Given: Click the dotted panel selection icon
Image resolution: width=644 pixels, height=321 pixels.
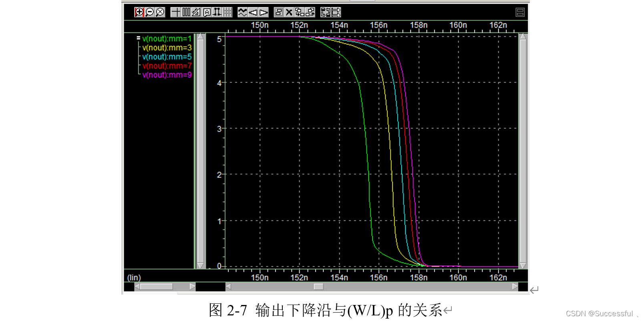Looking at the screenshot, I should coord(279,12).
